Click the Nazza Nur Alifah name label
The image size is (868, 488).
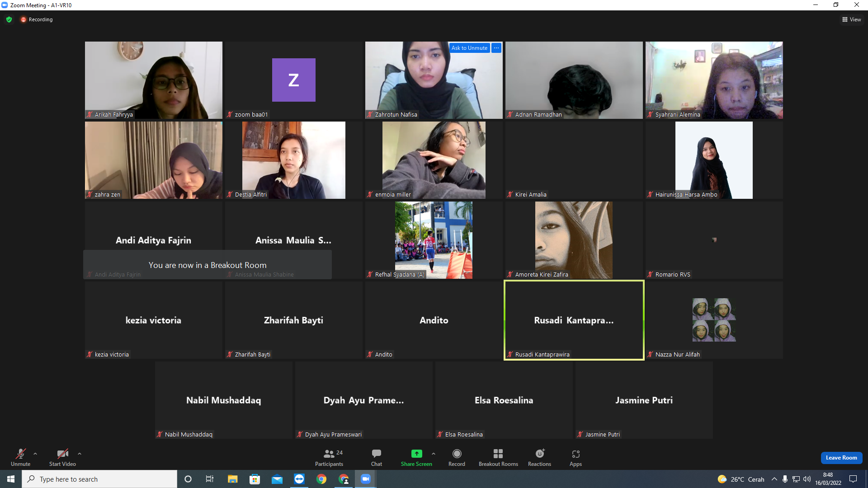tap(677, 355)
